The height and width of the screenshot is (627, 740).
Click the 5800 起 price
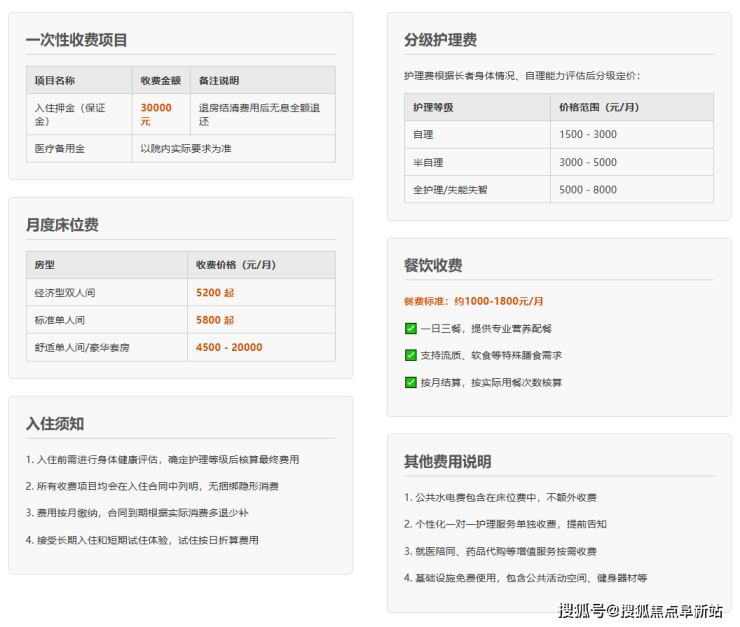pos(215,320)
